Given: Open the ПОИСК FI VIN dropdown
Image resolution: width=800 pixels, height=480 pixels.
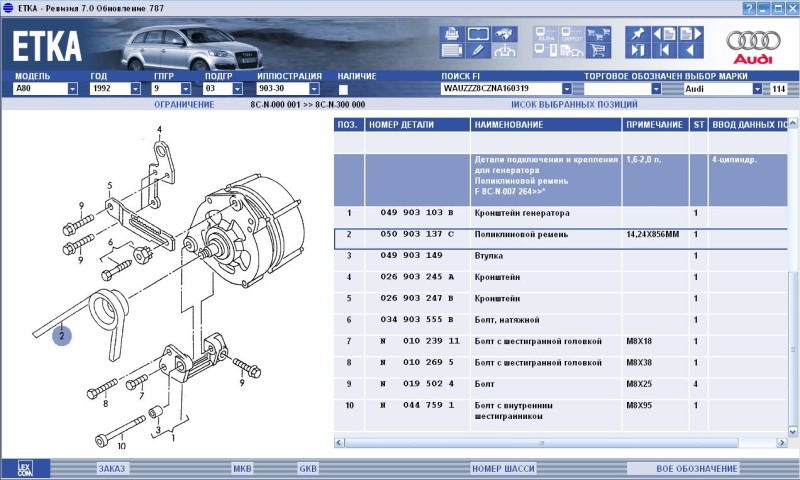Looking at the screenshot, I should pyautogui.click(x=566, y=89).
